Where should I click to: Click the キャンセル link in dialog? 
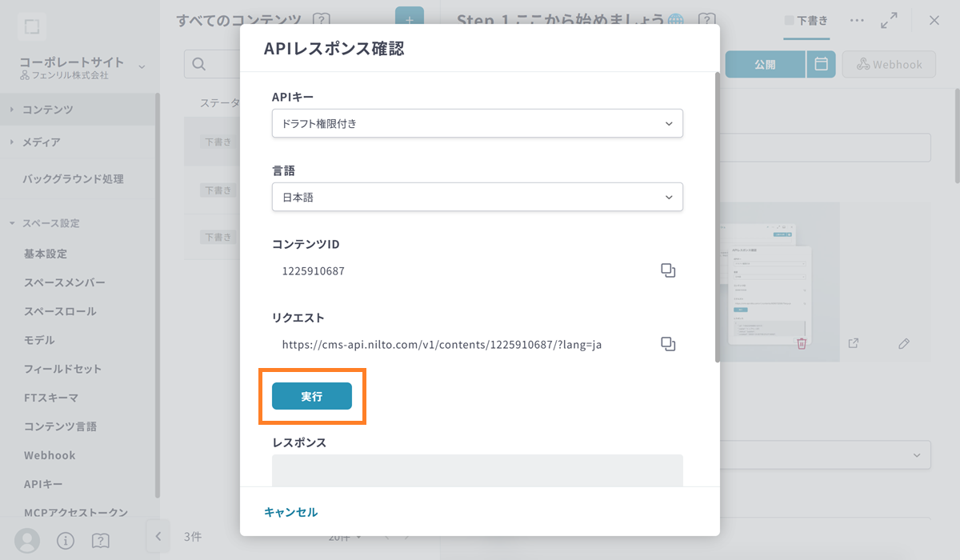(x=290, y=512)
